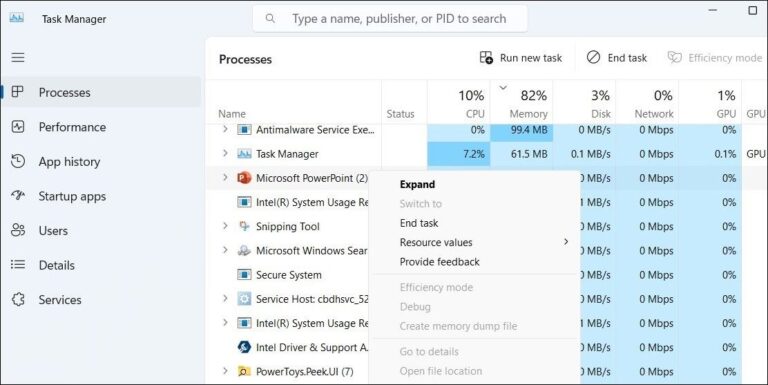The image size is (768, 385).
Task: Expand the PowerToys.Peek.UI process group
Action: pos(225,371)
